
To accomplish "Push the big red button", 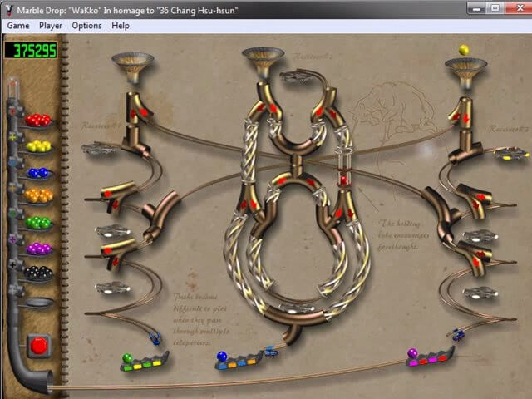I will [39, 346].
